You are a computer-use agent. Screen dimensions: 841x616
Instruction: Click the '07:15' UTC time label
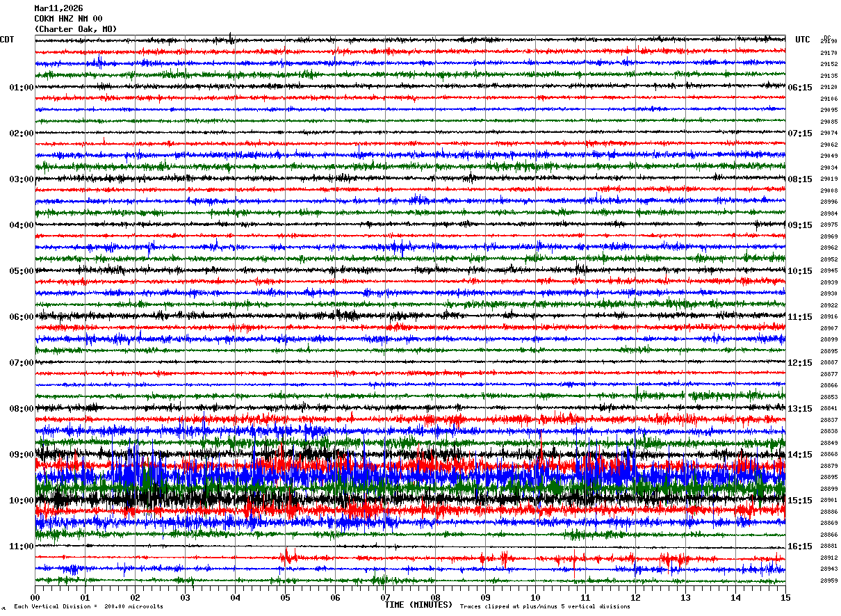800,133
